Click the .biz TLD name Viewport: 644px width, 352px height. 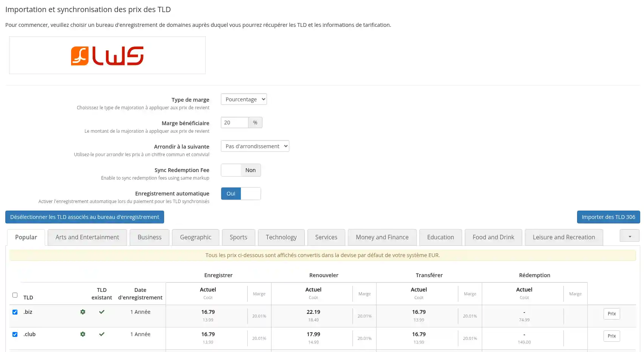[x=28, y=312]
